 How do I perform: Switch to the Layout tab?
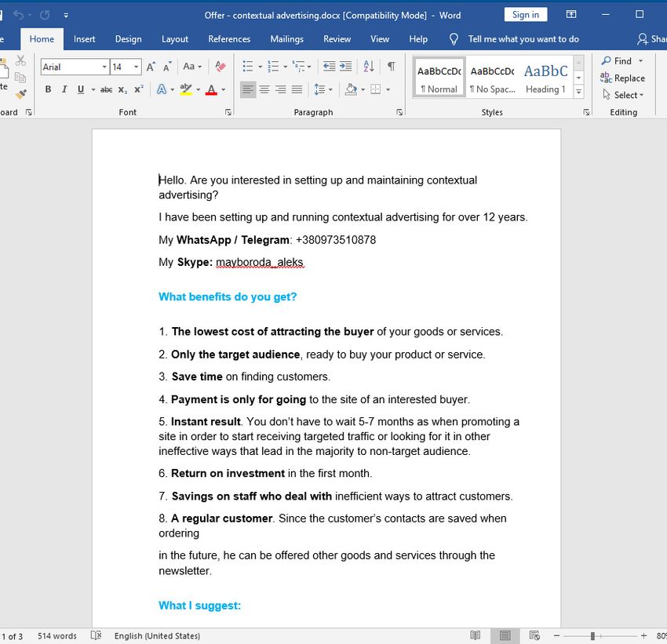[175, 39]
